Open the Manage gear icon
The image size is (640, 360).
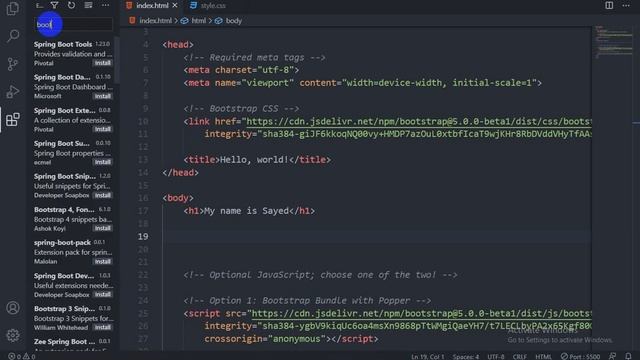tap(13, 335)
